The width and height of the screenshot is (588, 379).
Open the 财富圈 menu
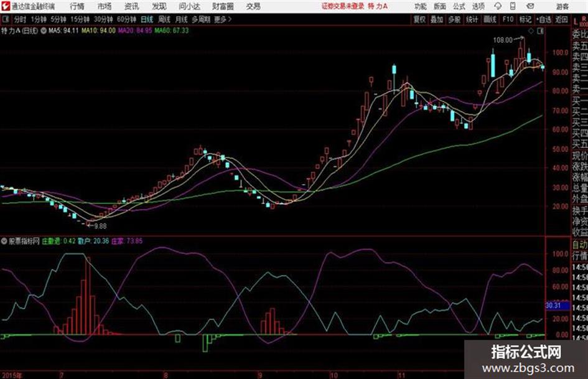tap(223, 6)
